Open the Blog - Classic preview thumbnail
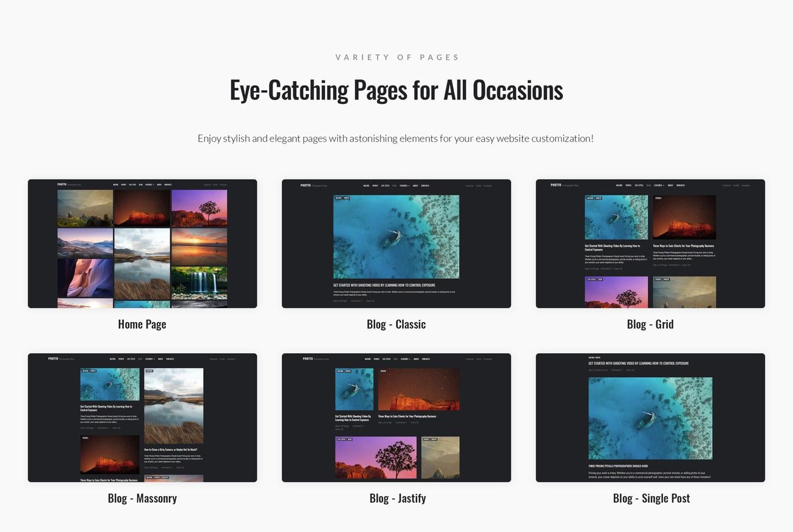 click(396, 243)
